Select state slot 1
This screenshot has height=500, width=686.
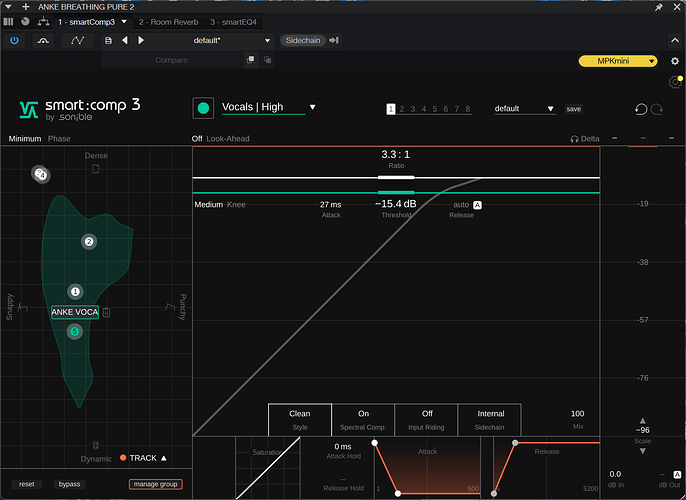391,109
